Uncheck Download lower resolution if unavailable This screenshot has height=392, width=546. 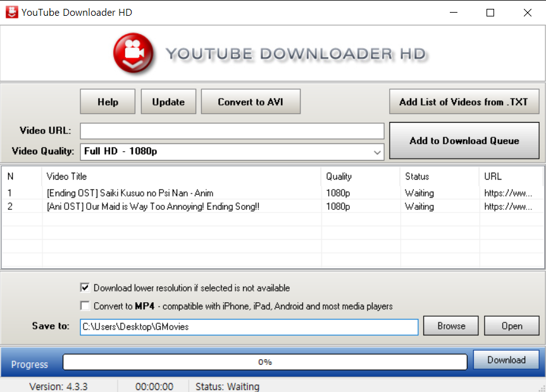pos(85,288)
